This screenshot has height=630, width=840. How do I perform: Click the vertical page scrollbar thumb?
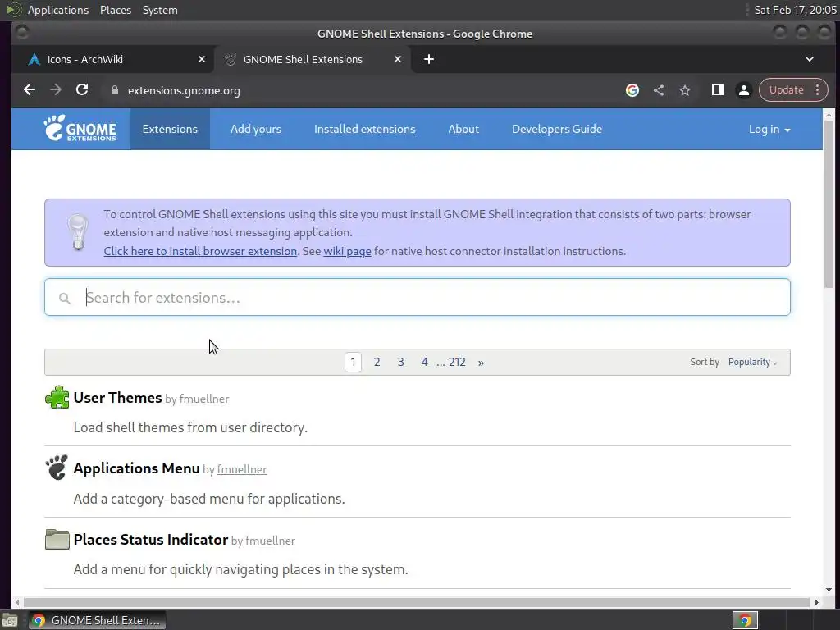[x=829, y=204]
